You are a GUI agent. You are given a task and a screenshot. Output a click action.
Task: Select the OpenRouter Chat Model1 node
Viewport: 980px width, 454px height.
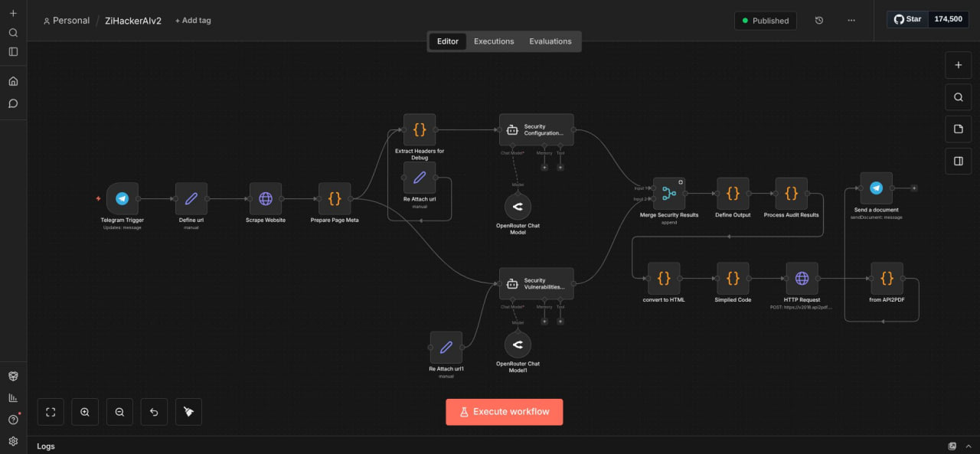[x=518, y=345]
